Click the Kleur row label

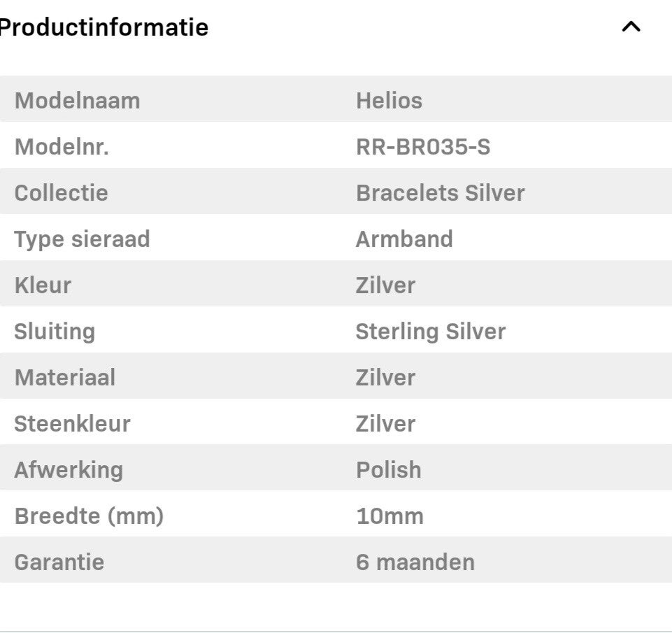tap(43, 285)
